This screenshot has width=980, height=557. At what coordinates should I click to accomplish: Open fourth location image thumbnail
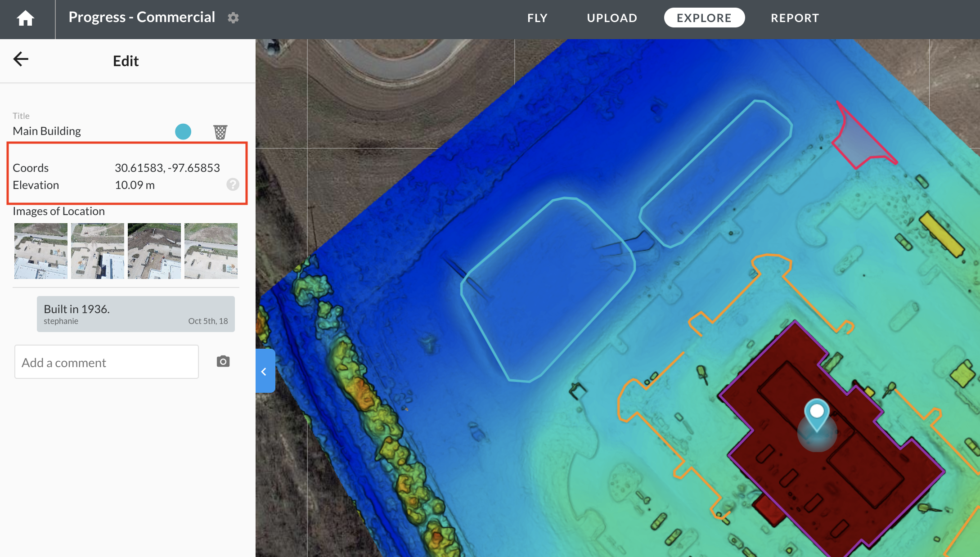tap(211, 251)
